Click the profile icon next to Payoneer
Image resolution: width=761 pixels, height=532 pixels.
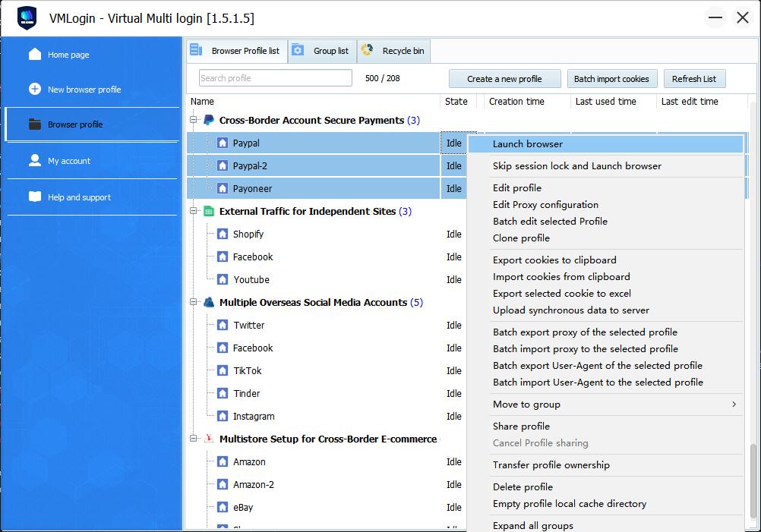coord(223,189)
